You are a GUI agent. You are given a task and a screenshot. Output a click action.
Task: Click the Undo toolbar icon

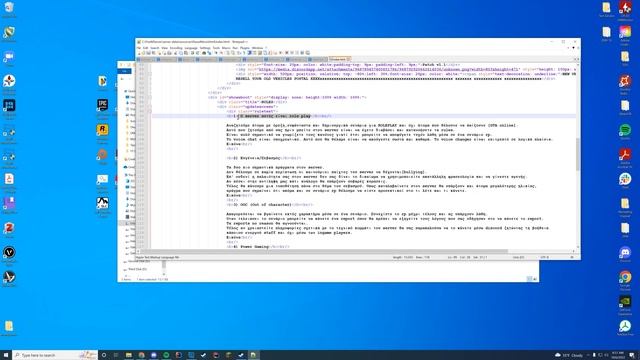click(x=192, y=53)
